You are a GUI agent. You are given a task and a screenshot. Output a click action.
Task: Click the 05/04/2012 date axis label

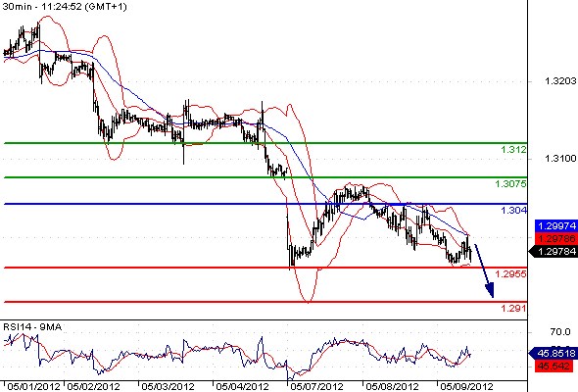click(x=243, y=386)
